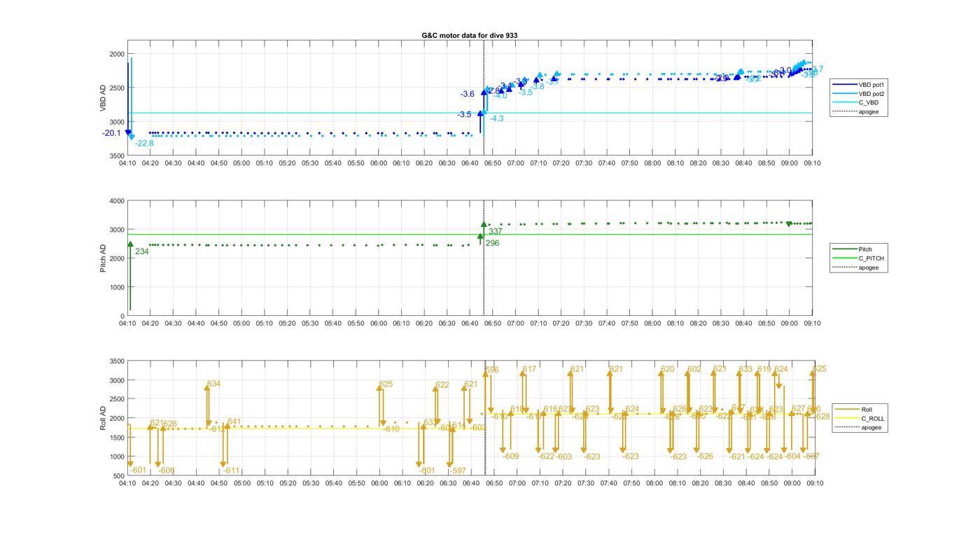The image size is (980, 535).
Task: Click the 'Roll AD' y-axis label
Action: [x=104, y=418]
